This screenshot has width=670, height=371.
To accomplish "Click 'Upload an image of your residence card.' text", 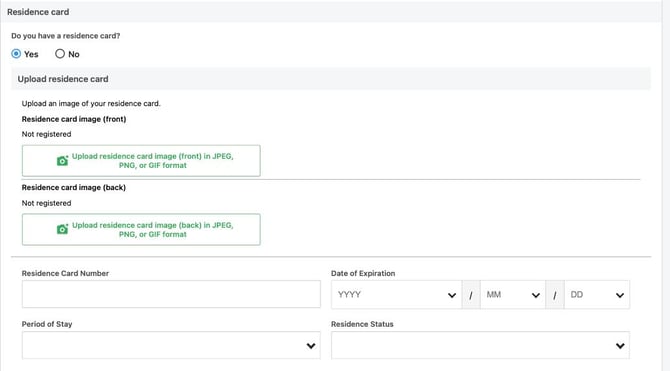I will coord(91,103).
